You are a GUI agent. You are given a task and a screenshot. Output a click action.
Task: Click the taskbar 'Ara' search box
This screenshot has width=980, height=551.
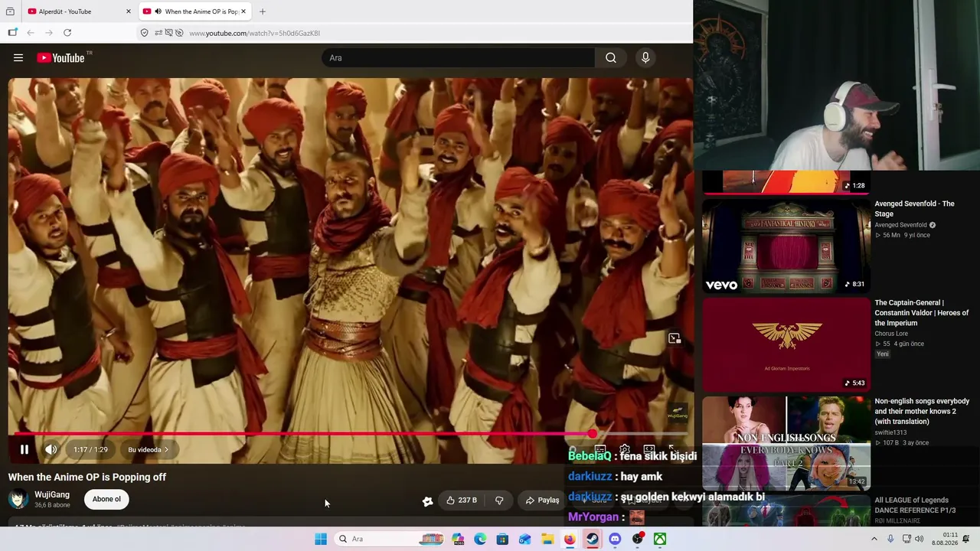[390, 539]
